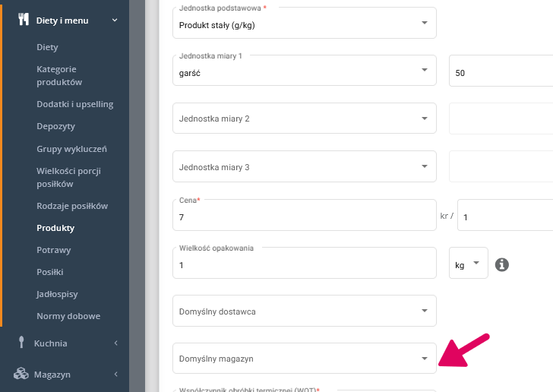Click the Diety i menu cutlery icon

click(23, 21)
